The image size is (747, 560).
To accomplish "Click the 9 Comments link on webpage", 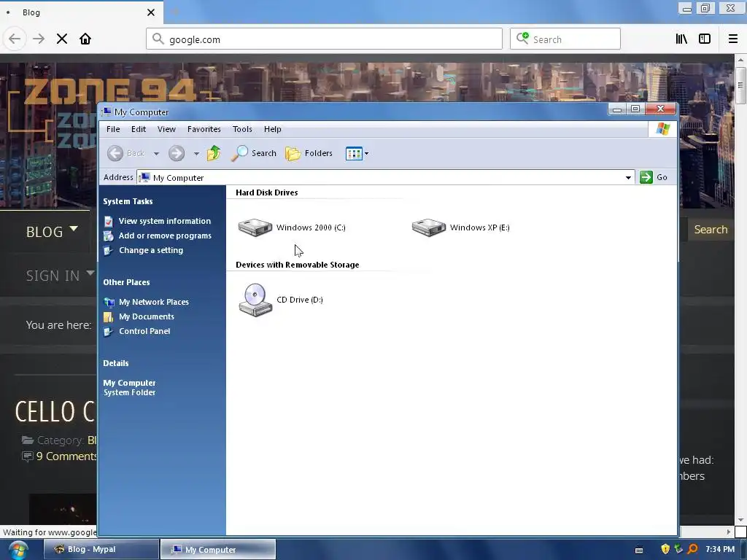I will click(x=66, y=456).
